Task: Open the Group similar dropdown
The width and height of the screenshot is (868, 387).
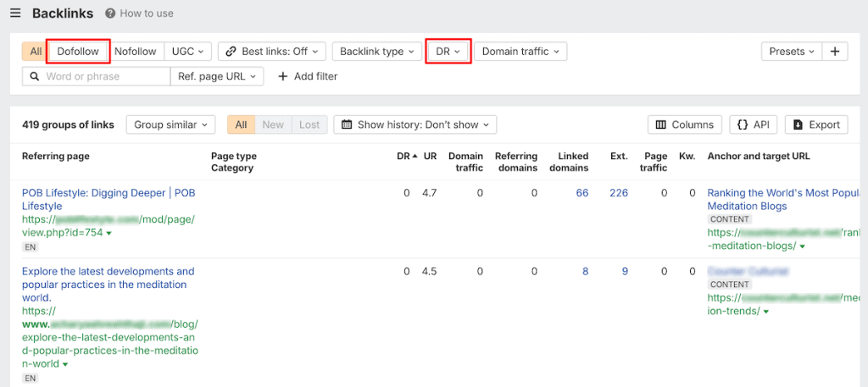Action: tap(170, 124)
